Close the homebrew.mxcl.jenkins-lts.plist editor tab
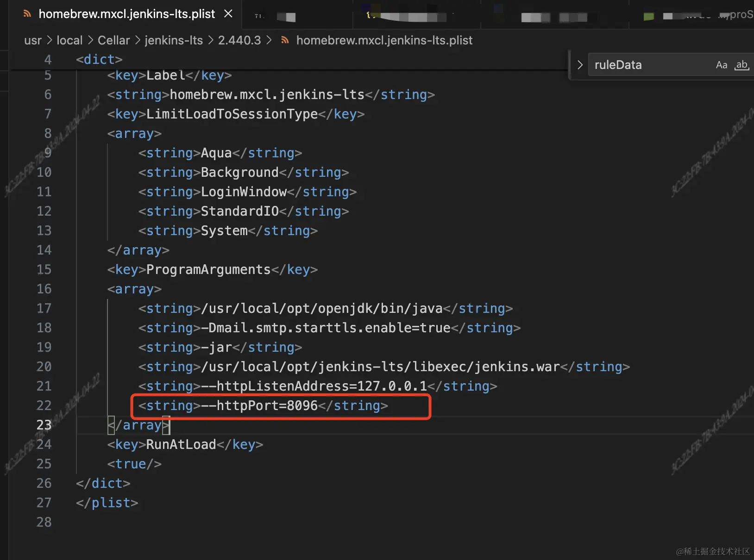 pyautogui.click(x=228, y=14)
